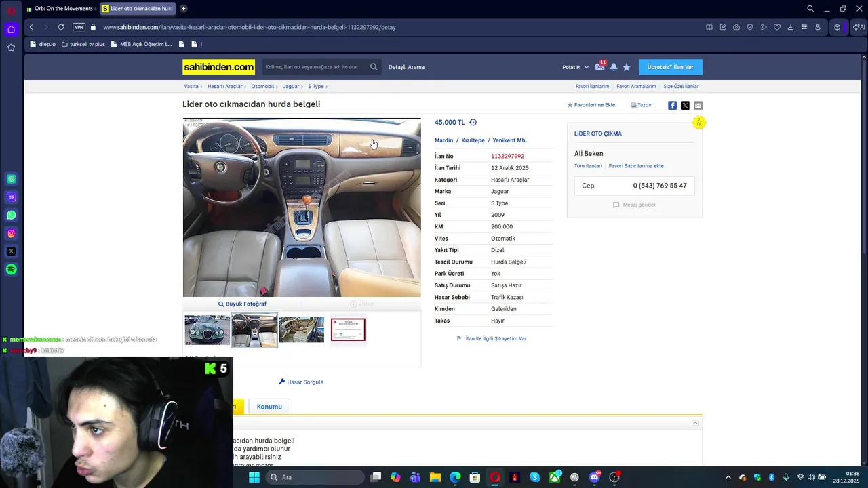Screen dimensions: 868x488
Task: Click the search magnifier in sahibinden search box
Action: (374, 67)
